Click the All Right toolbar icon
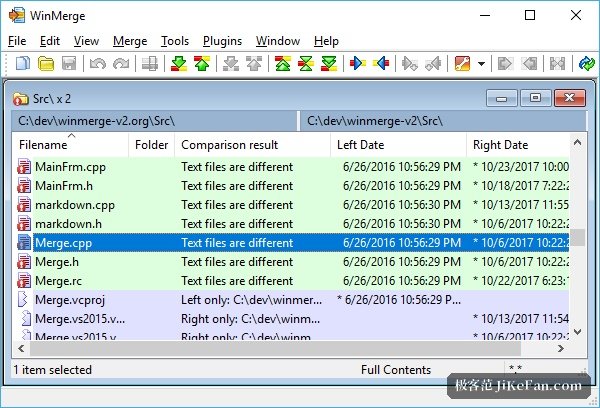 (x=505, y=63)
